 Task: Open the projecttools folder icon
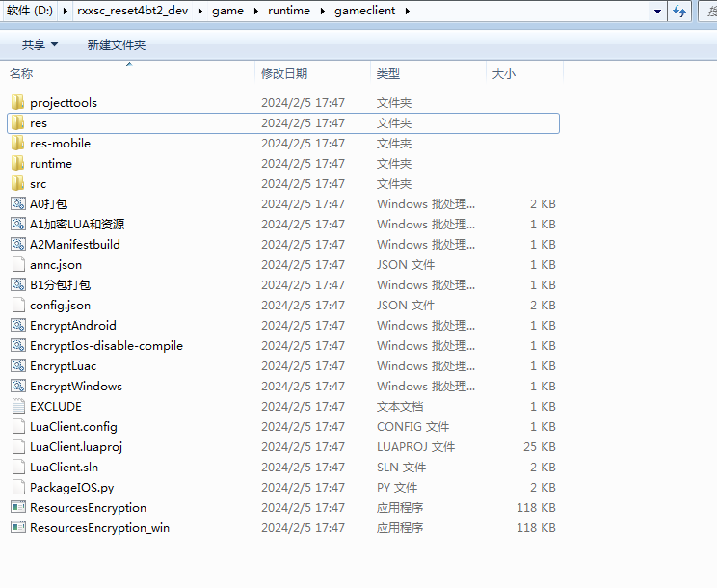tap(17, 103)
